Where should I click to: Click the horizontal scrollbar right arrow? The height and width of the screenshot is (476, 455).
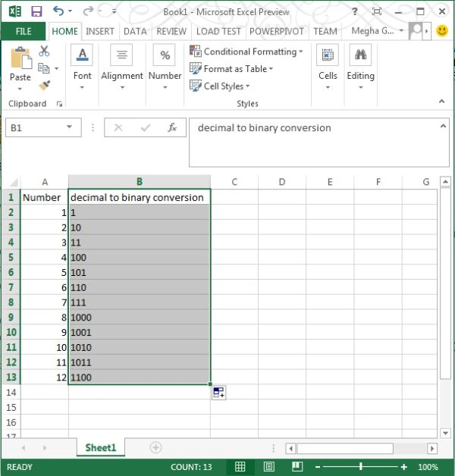[432, 448]
